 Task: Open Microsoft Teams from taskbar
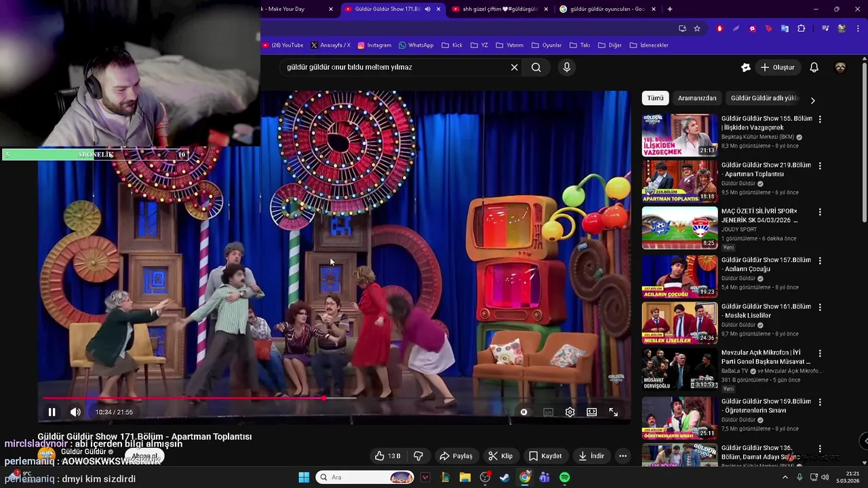[545, 477]
